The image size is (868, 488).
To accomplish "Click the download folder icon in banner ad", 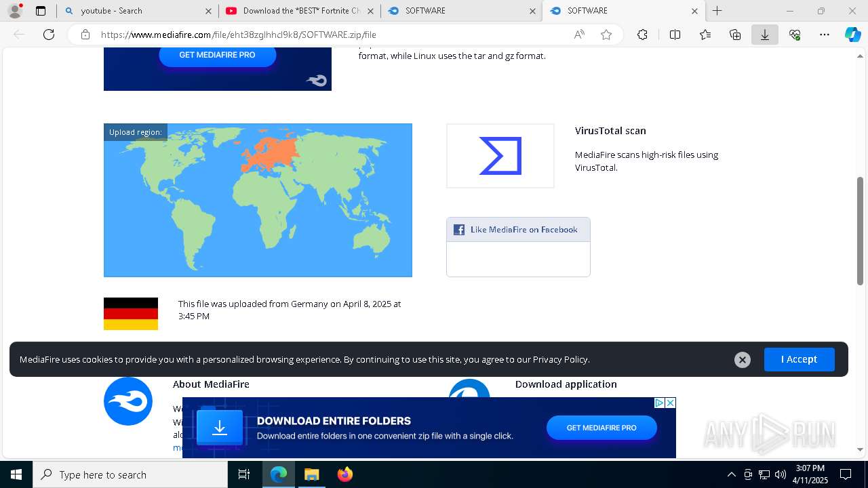I will coord(220,428).
